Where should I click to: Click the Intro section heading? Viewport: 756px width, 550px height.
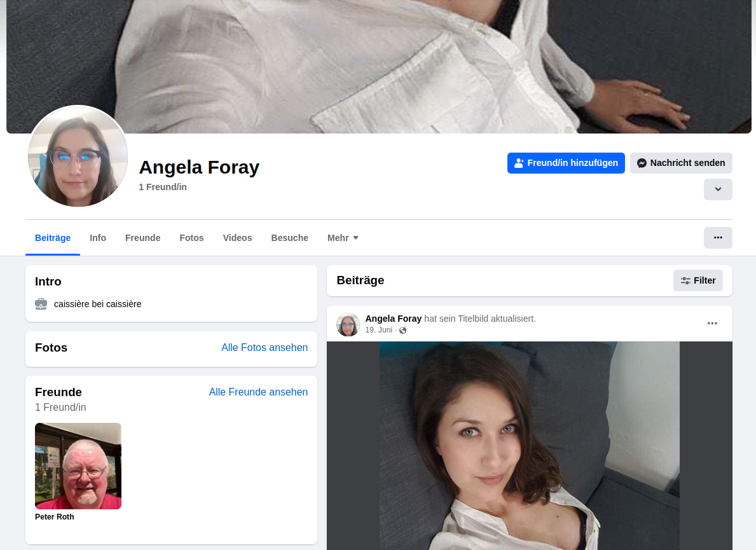click(x=48, y=282)
